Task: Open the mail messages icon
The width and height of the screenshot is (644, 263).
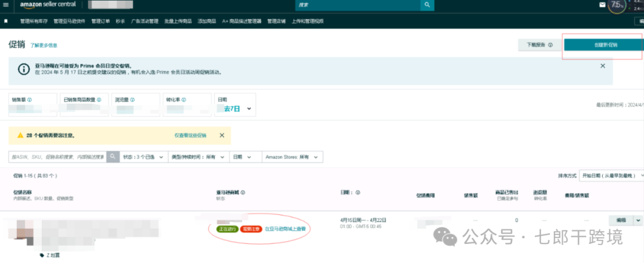Action: coord(602,5)
